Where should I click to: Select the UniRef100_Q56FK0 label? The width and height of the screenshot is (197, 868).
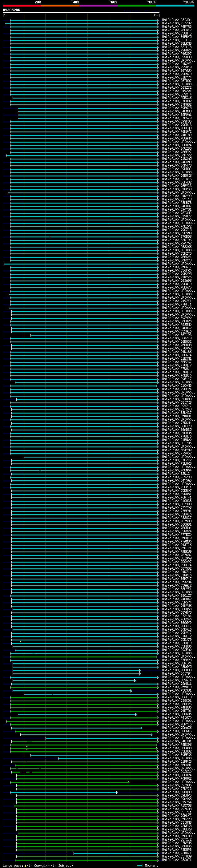[x=177, y=271]
